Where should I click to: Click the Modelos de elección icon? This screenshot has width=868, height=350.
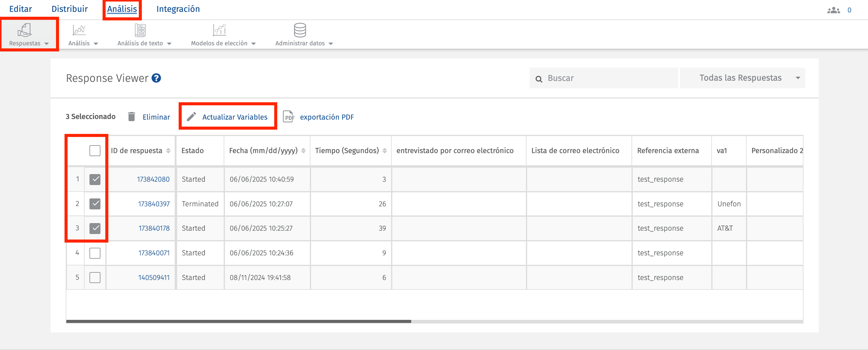point(219,30)
